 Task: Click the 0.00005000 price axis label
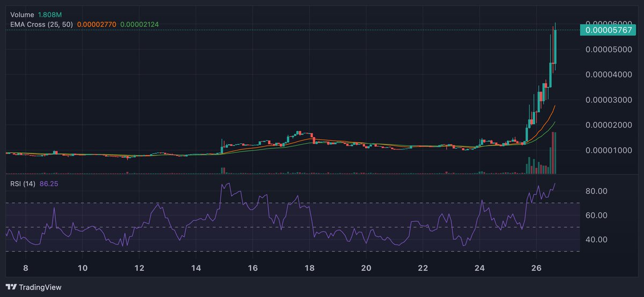tap(609, 49)
